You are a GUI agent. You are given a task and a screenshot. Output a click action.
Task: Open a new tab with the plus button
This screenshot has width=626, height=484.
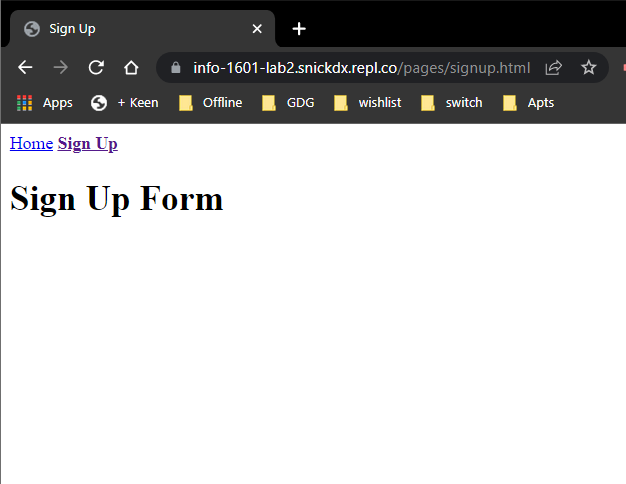[x=299, y=29]
